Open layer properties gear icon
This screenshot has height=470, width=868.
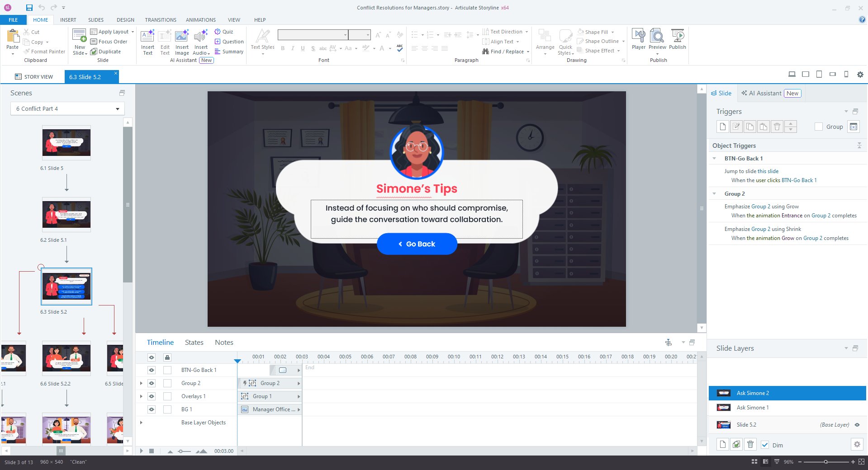tap(857, 444)
